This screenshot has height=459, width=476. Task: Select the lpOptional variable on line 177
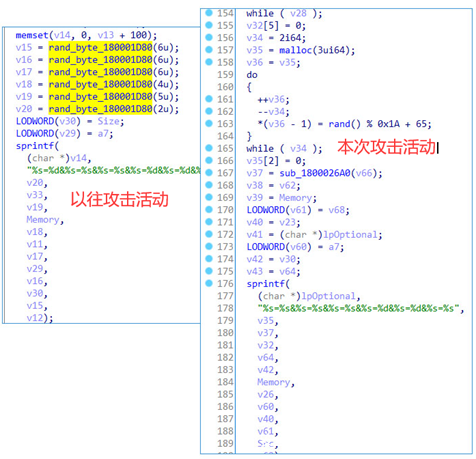point(328,296)
